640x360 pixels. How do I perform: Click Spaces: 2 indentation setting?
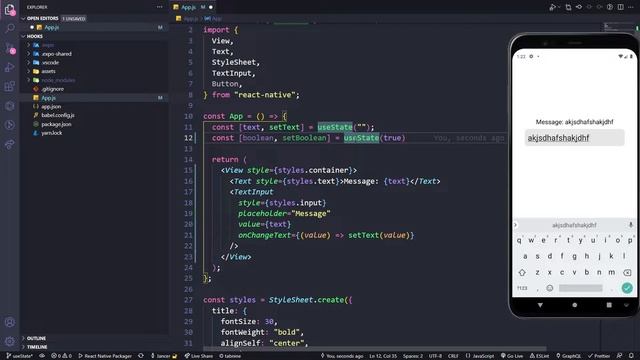click(x=413, y=356)
